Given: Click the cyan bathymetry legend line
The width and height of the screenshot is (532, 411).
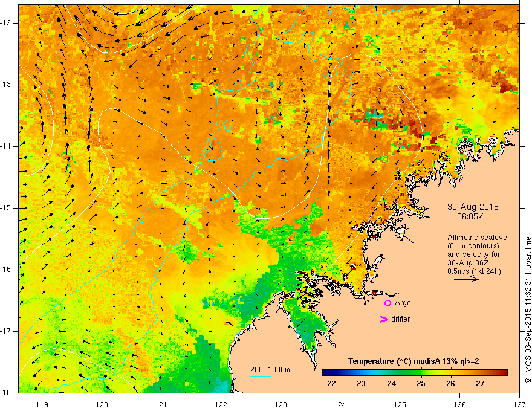Looking at the screenshot, I should pos(261,376).
